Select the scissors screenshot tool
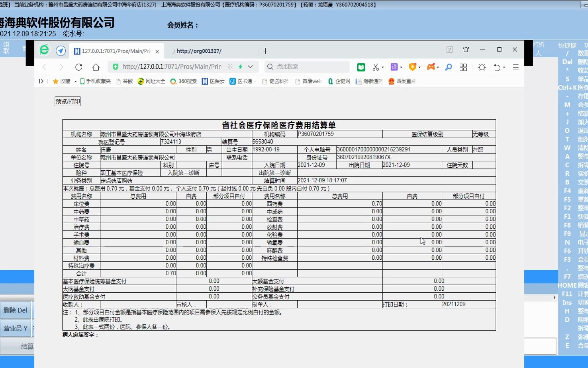Image resolution: width=588 pixels, height=368 pixels. 376,67
